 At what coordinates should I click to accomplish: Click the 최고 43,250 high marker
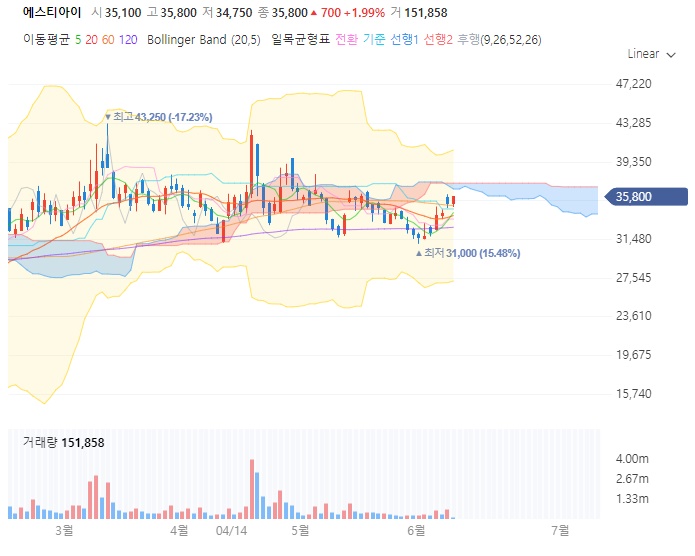(159, 117)
